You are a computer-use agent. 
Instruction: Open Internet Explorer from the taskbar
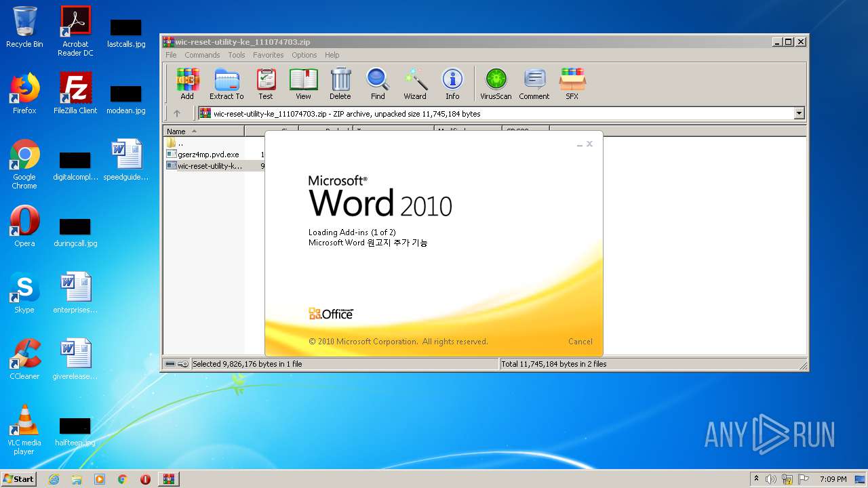[54, 479]
